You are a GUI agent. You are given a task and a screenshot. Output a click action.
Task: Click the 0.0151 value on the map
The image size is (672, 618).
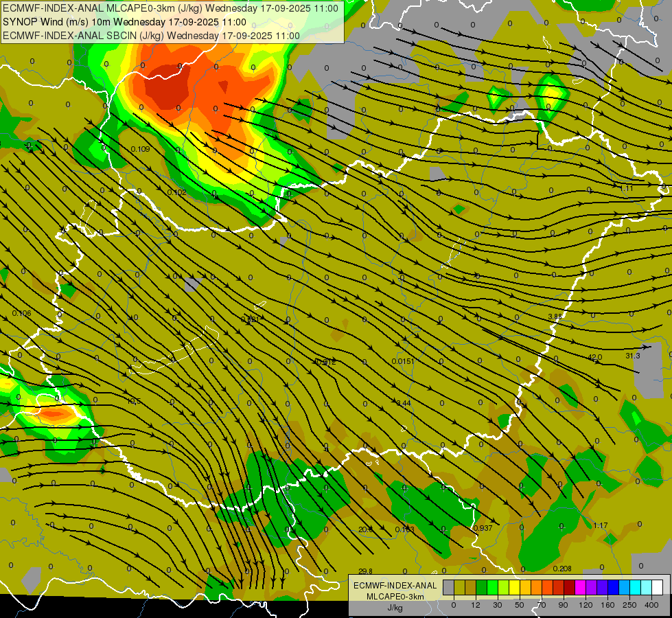403,361
